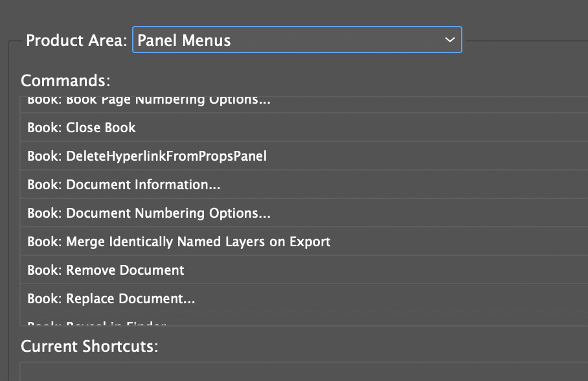The height and width of the screenshot is (381, 588).
Task: Choose the command showing book document information
Action: 124,185
